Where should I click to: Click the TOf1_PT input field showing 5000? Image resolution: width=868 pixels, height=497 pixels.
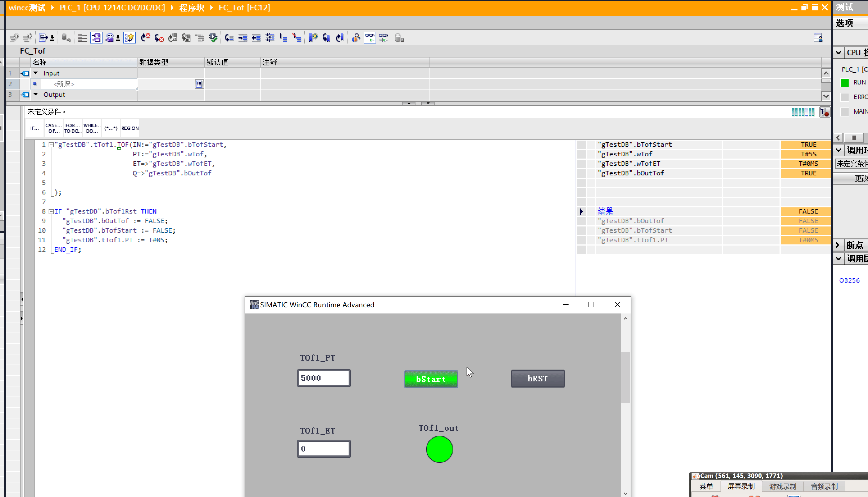(x=324, y=378)
